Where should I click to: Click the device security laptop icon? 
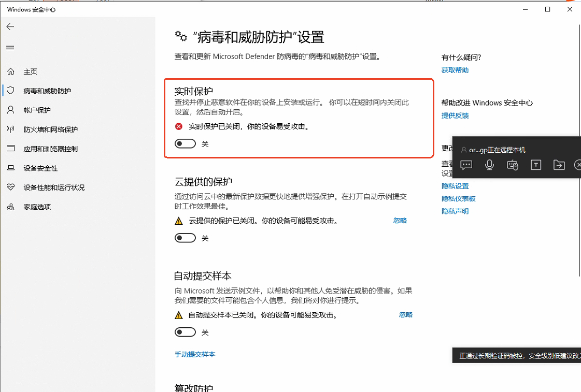pyautogui.click(x=10, y=168)
